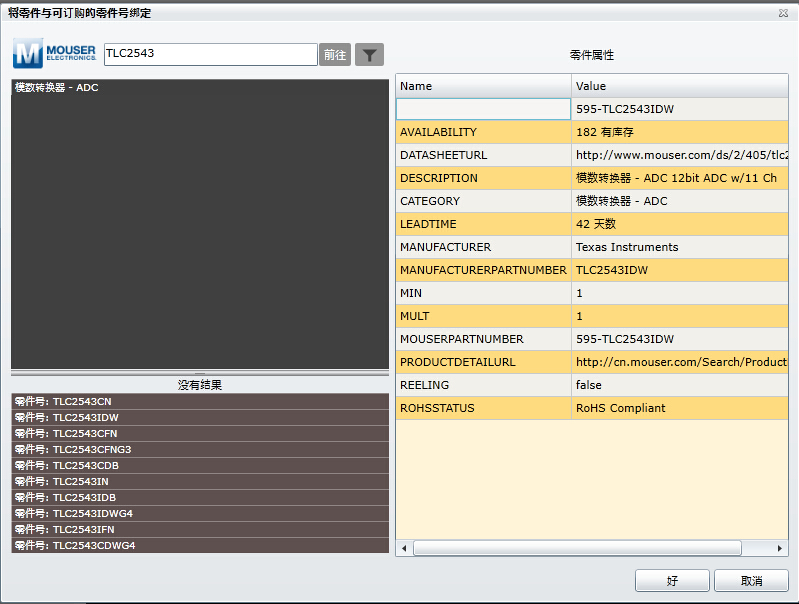The width and height of the screenshot is (799, 604).
Task: Click the empty Name cell in the first row
Action: (x=483, y=109)
